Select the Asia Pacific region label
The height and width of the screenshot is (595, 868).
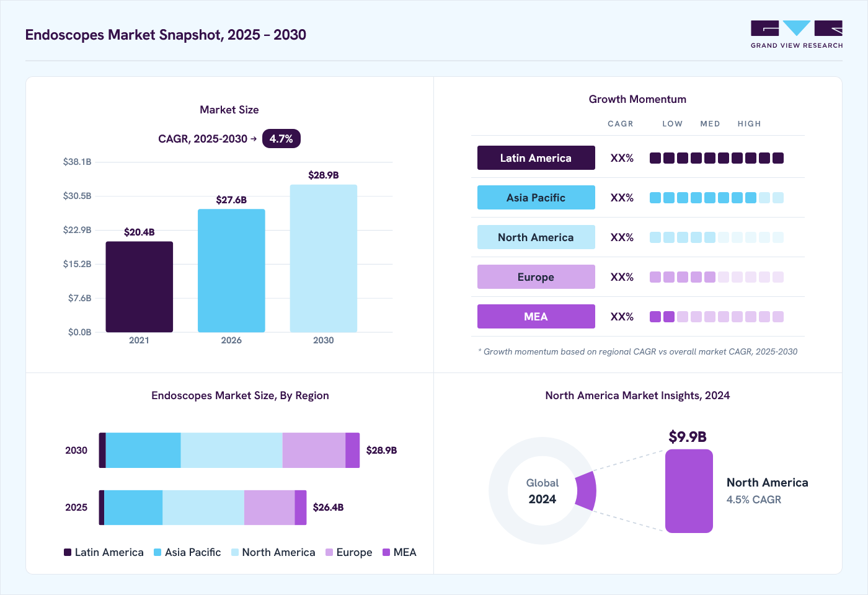pyautogui.click(x=536, y=198)
